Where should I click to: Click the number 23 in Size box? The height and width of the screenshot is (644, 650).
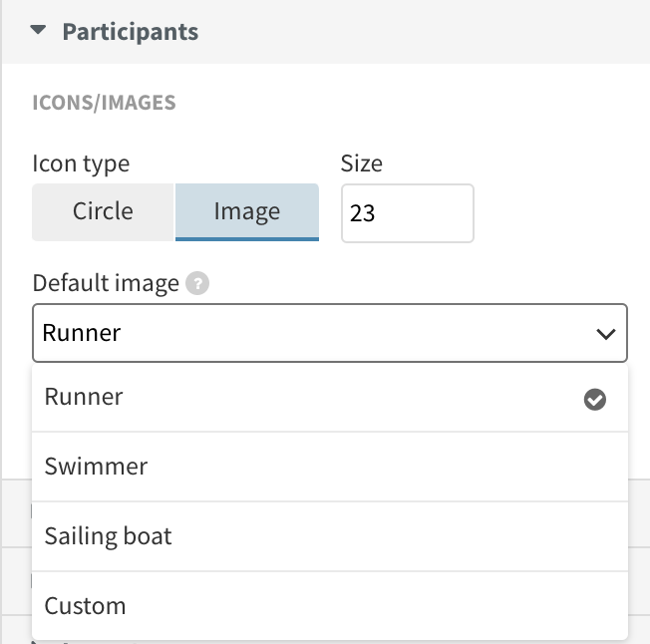(362, 213)
